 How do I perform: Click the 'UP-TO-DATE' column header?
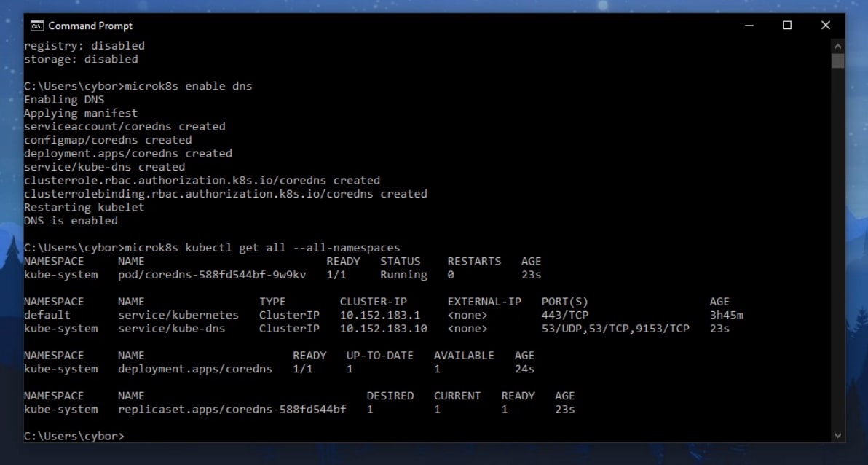pos(380,355)
